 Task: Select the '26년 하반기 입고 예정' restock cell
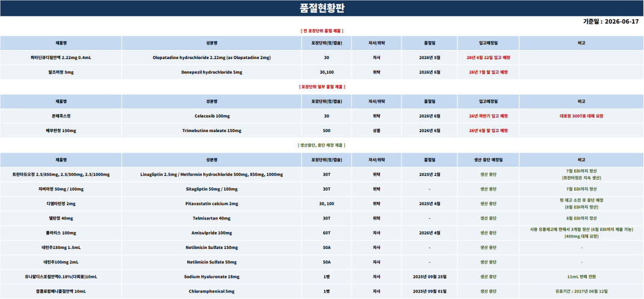point(488,116)
